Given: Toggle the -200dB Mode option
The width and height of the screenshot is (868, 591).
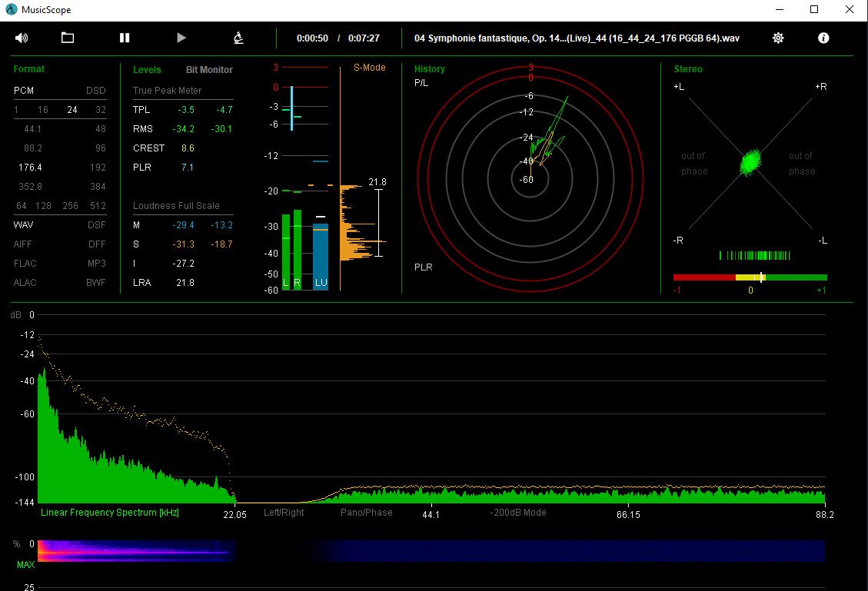Looking at the screenshot, I should click(518, 513).
